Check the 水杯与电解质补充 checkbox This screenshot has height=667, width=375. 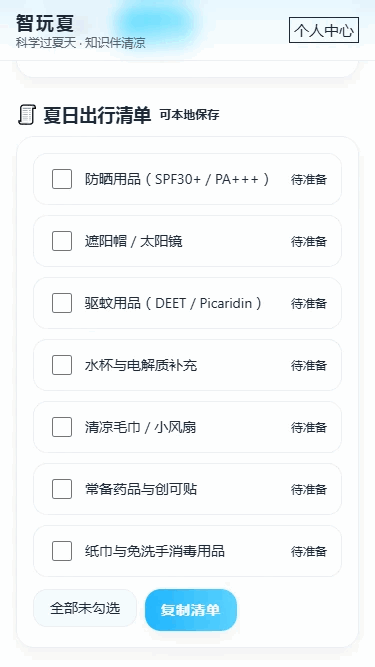pyautogui.click(x=62, y=365)
